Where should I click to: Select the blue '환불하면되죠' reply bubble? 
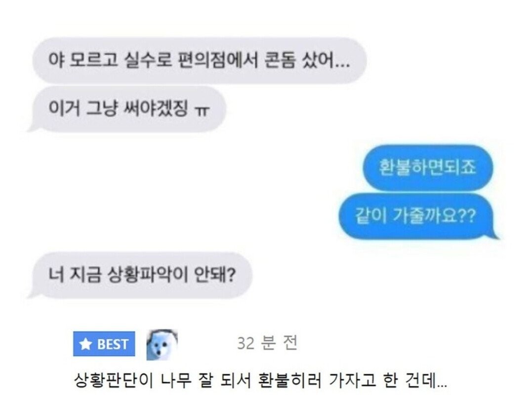pos(427,167)
